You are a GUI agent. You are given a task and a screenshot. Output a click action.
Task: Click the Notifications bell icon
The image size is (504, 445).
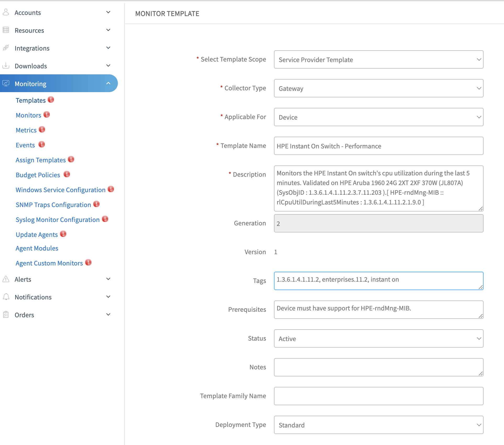(6, 297)
